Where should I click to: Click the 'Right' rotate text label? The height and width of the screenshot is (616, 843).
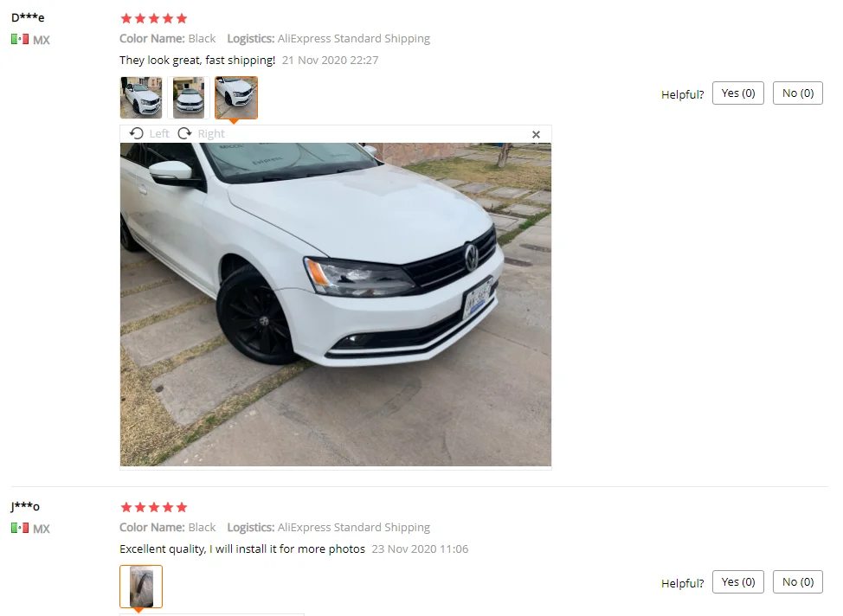click(211, 134)
